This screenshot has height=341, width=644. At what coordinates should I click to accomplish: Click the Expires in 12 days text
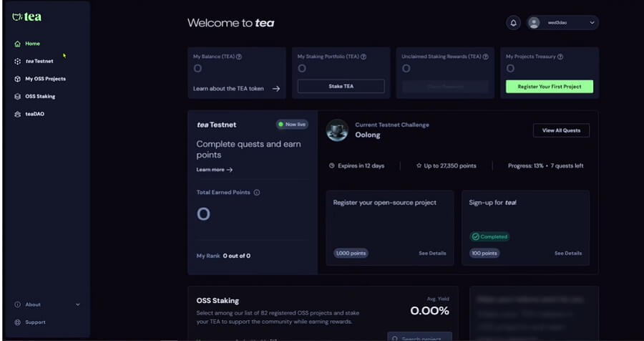(361, 165)
